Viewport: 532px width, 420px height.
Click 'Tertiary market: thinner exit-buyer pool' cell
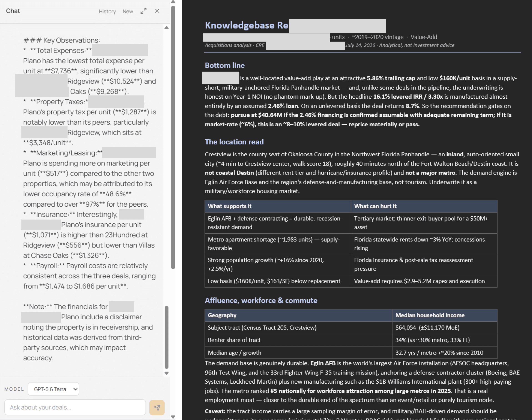coord(424,223)
